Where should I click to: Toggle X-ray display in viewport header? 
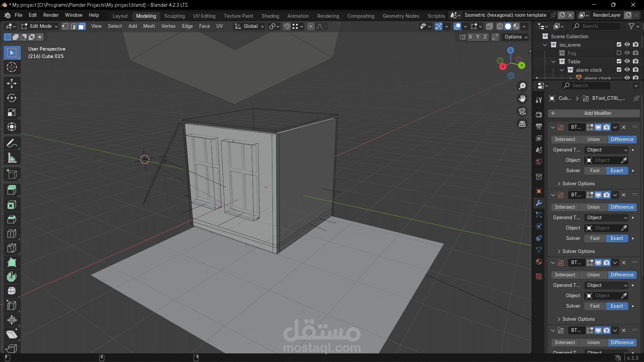(490, 26)
